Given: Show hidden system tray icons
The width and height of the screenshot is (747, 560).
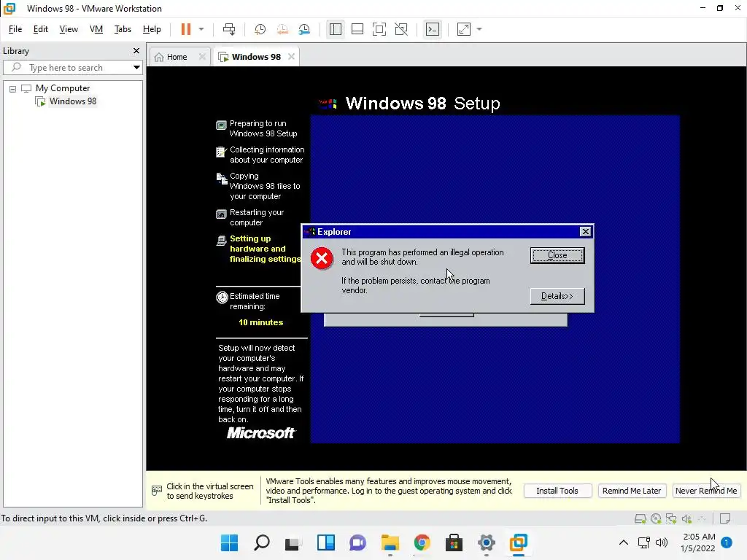Looking at the screenshot, I should [624, 542].
